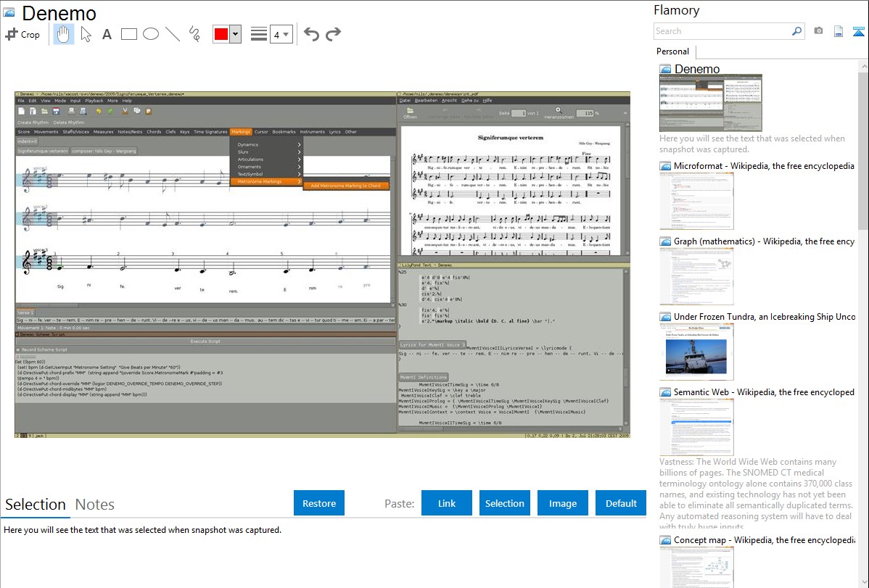
Task: Pick the ellipse shape tool
Action: point(151,34)
